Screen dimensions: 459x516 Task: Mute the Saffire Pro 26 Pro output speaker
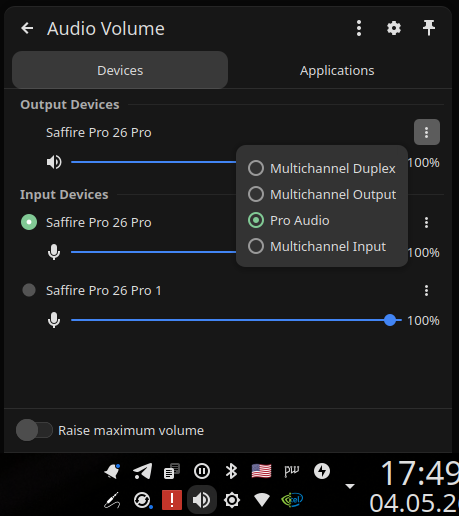pyautogui.click(x=54, y=162)
